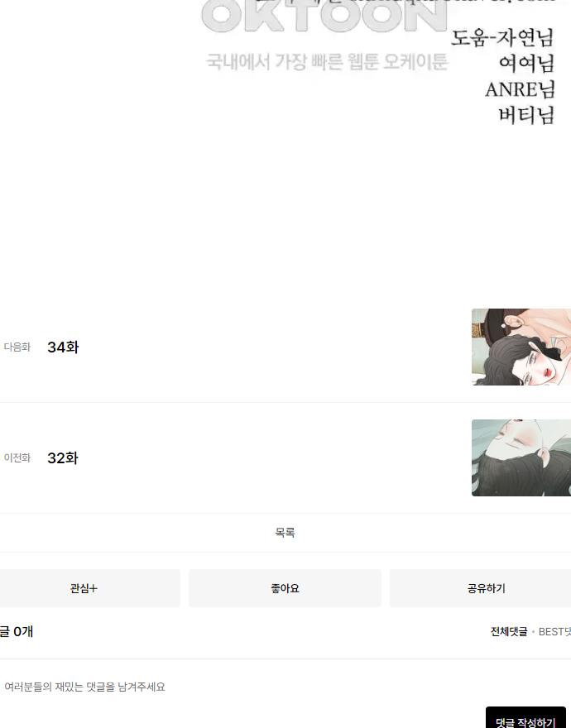Click the OKTOON watermark logo
The image size is (571, 728).
tap(324, 16)
